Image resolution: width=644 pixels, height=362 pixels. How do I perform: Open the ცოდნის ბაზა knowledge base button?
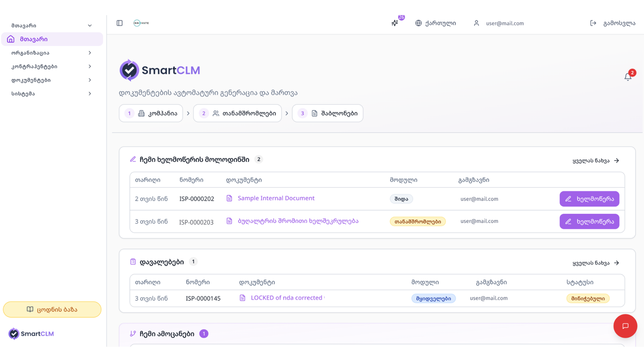pos(52,310)
